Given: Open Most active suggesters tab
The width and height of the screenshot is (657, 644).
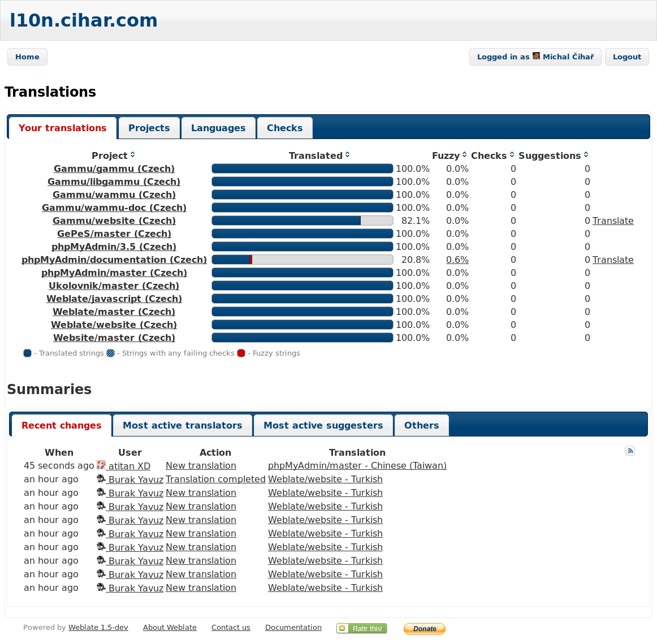Looking at the screenshot, I should click(x=323, y=425).
